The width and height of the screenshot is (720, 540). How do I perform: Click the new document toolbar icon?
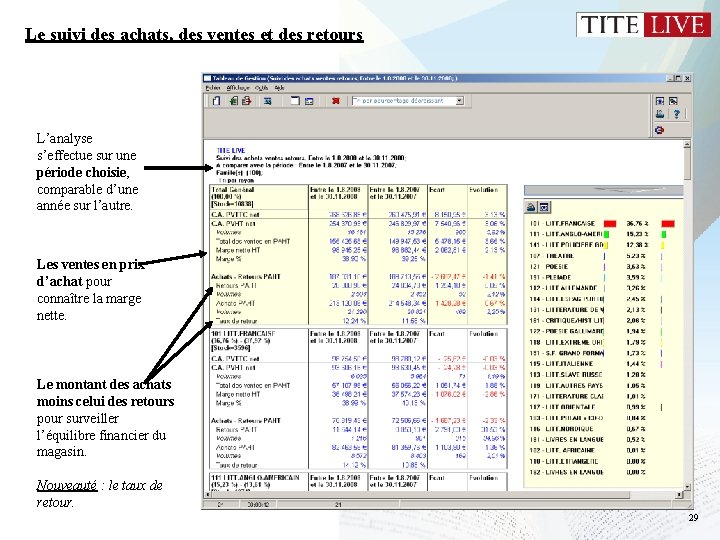[x=217, y=101]
